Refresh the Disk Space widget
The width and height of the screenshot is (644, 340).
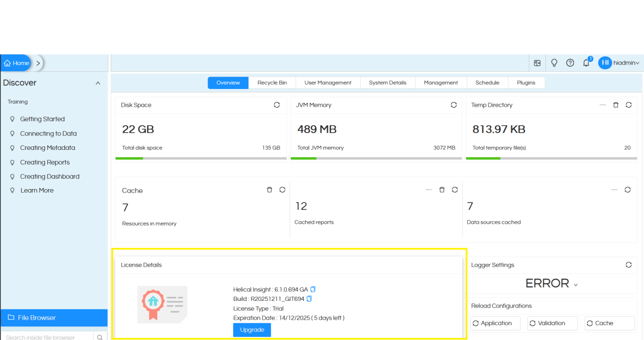[277, 105]
